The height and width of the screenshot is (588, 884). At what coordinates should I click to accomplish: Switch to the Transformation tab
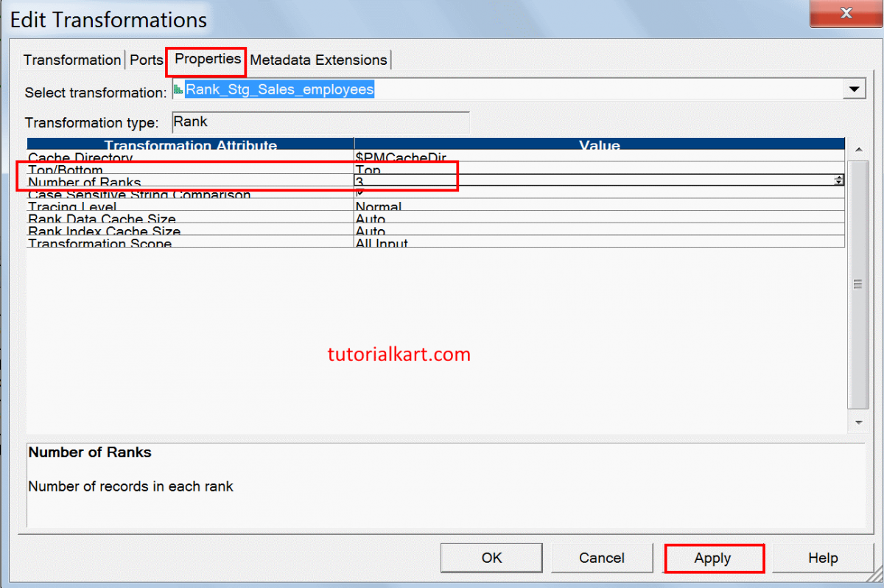[x=71, y=60]
